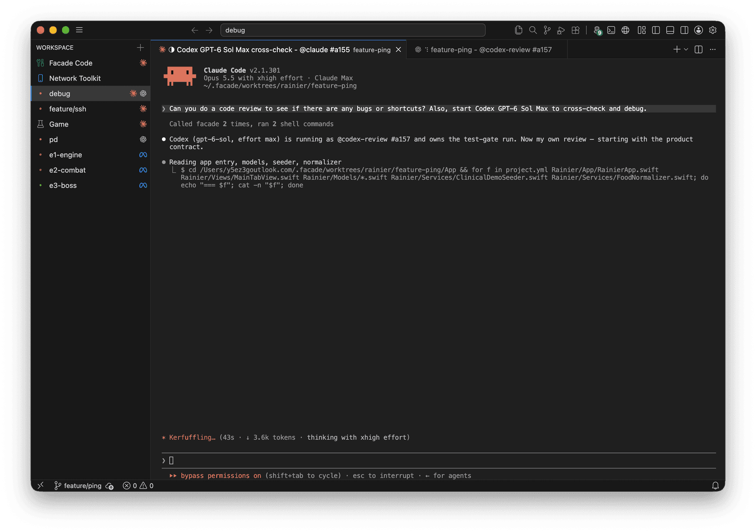Click the hamburger menu icon near window controls
The height and width of the screenshot is (532, 756).
79,30
